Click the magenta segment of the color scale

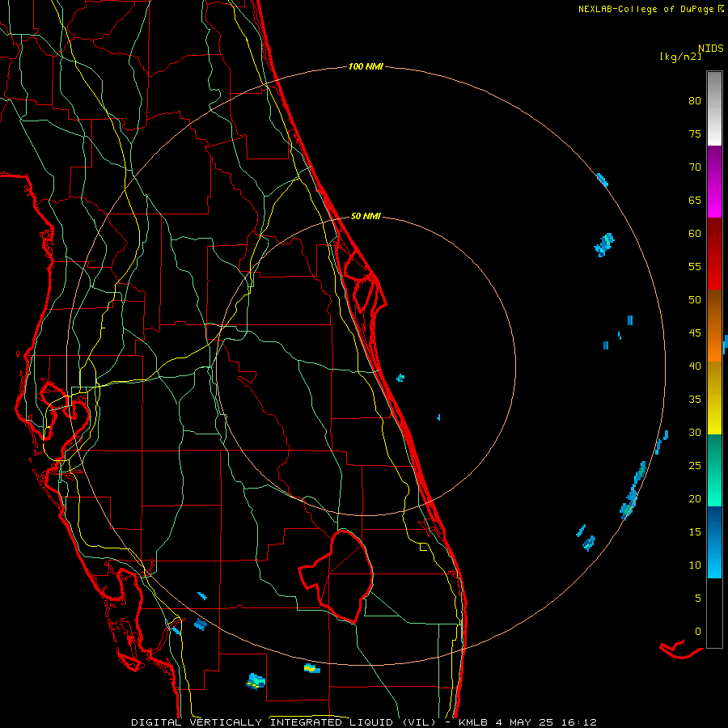(x=714, y=182)
